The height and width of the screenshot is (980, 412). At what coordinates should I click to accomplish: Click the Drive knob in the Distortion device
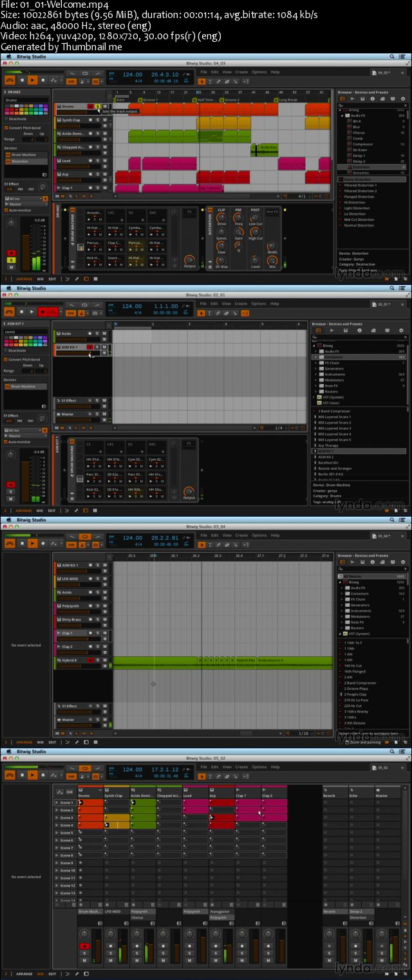coord(221,217)
